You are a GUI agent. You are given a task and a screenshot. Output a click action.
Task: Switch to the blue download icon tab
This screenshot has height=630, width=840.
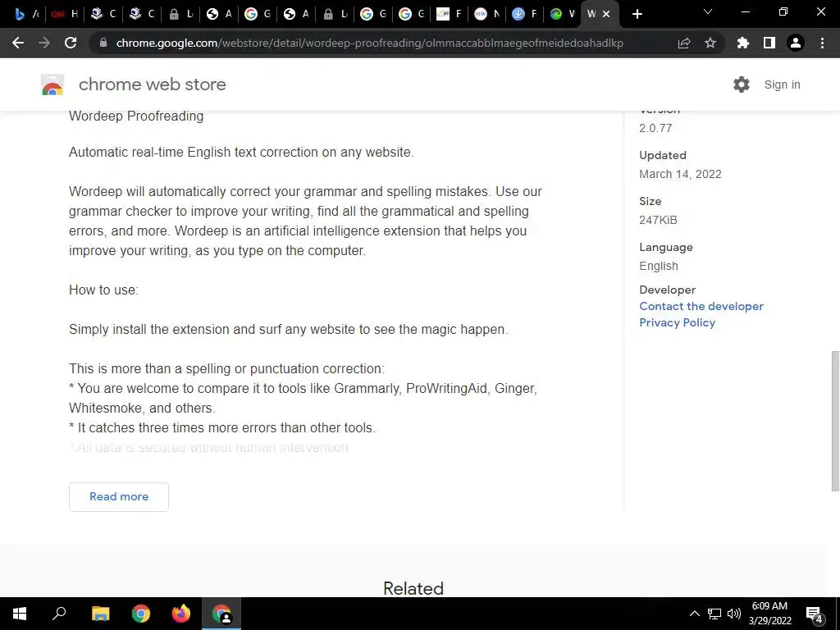[525, 15]
